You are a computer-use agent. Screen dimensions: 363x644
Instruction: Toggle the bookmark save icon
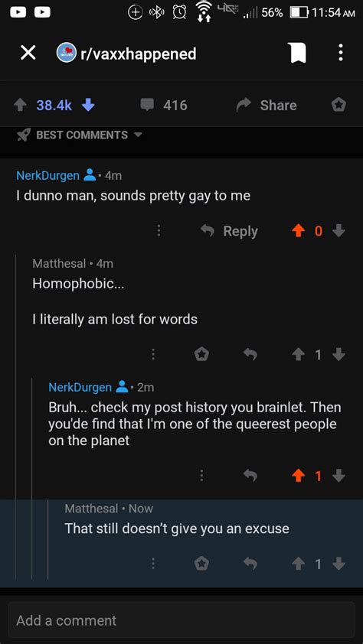[x=299, y=53]
